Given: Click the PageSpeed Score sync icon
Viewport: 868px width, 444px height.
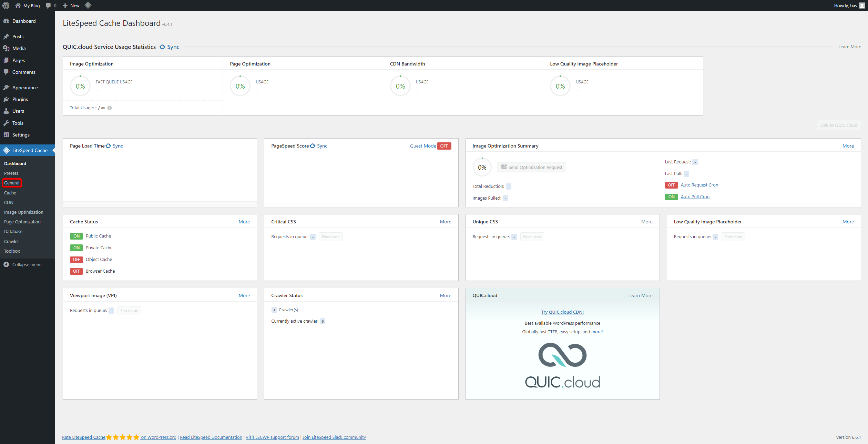Looking at the screenshot, I should (313, 146).
